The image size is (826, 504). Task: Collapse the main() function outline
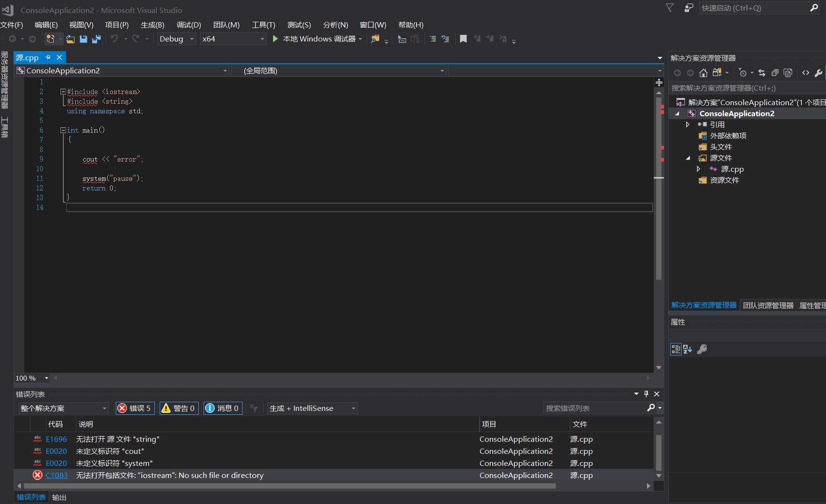(63, 130)
